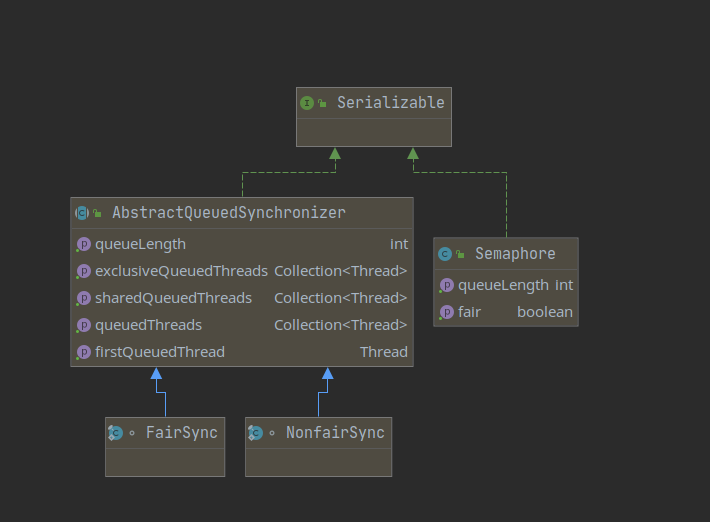Click the blue inheritance arrowhead above NonfairSync

328,374
